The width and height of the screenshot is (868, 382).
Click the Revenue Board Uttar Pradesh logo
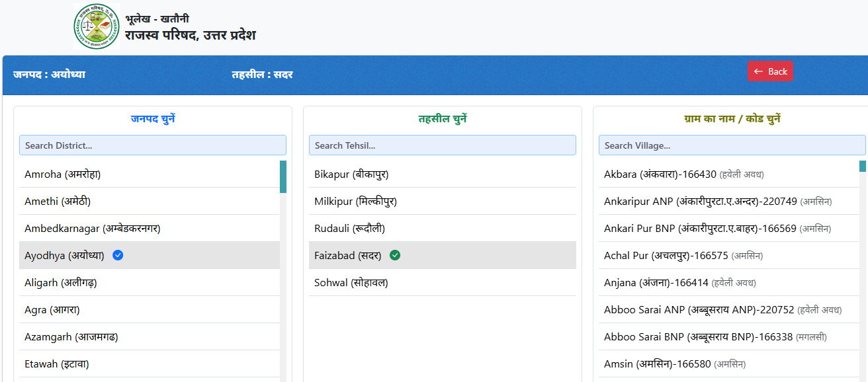pyautogui.click(x=97, y=26)
